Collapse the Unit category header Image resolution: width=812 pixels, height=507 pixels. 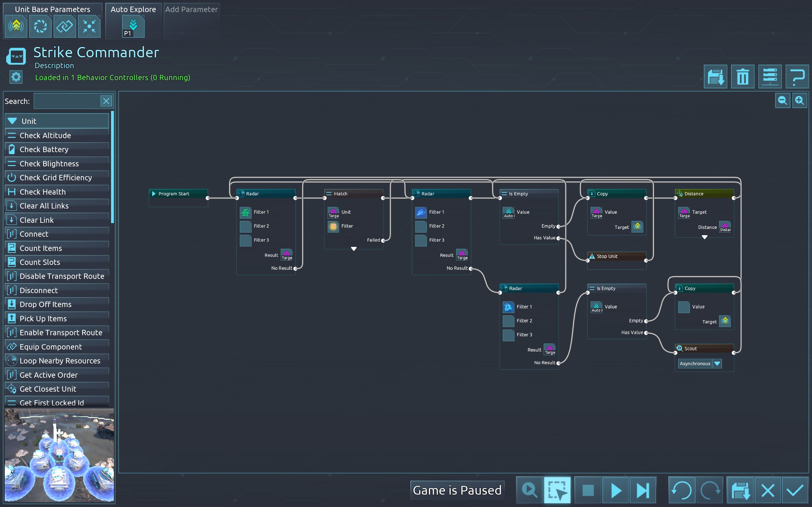tap(57, 121)
